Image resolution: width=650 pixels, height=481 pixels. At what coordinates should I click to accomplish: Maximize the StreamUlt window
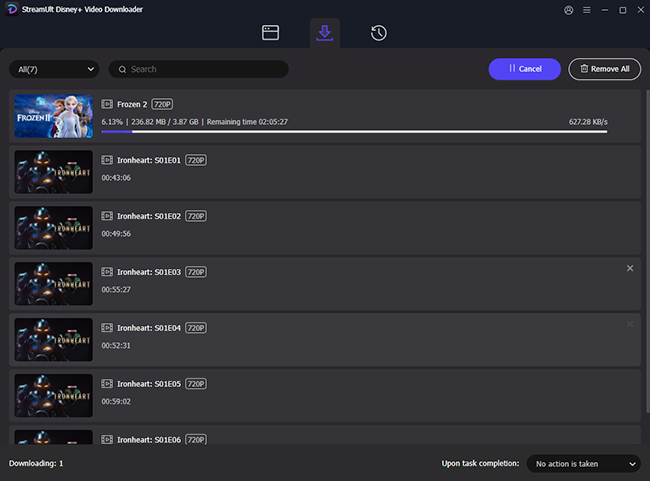point(623,10)
